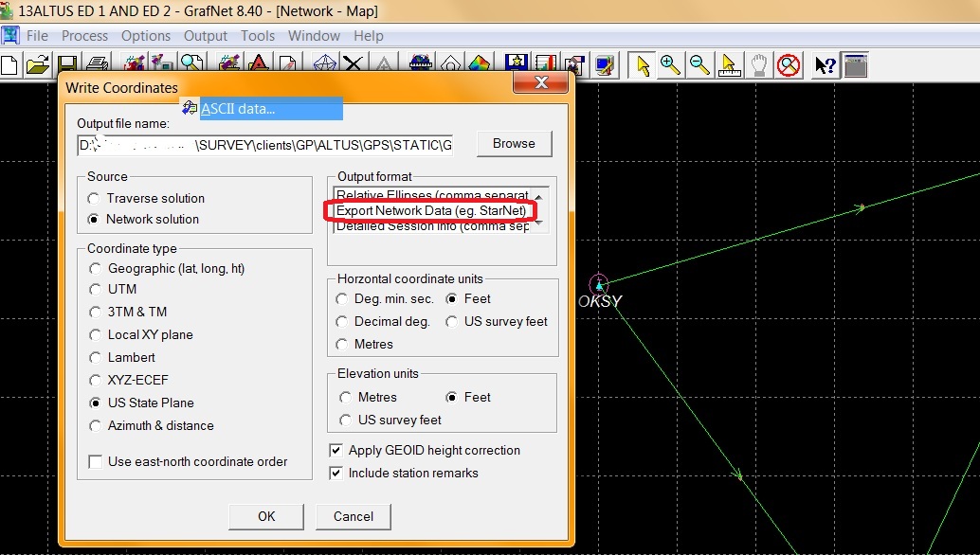Choose UTM coordinate type

tap(95, 289)
